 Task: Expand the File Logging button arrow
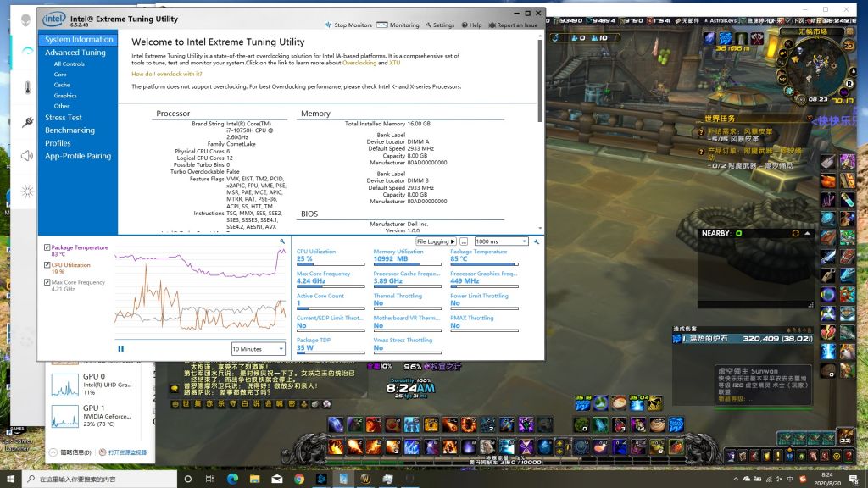coord(453,241)
